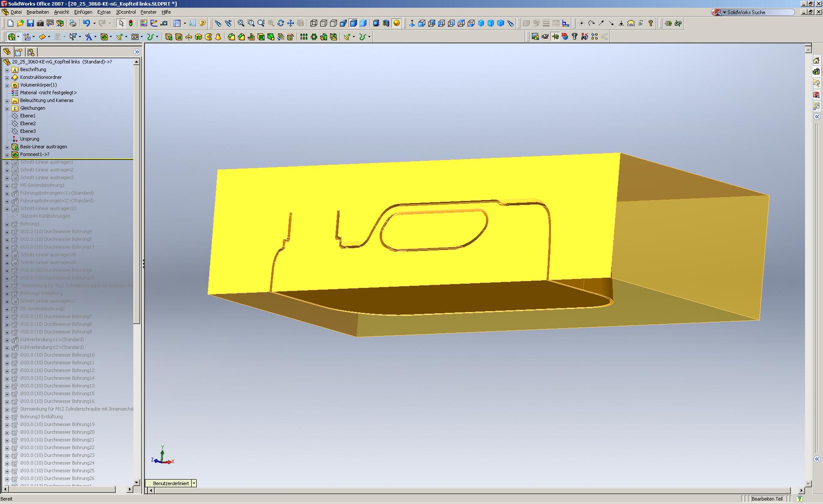
Task: Click the Print icon in toolbar
Action: [73, 23]
